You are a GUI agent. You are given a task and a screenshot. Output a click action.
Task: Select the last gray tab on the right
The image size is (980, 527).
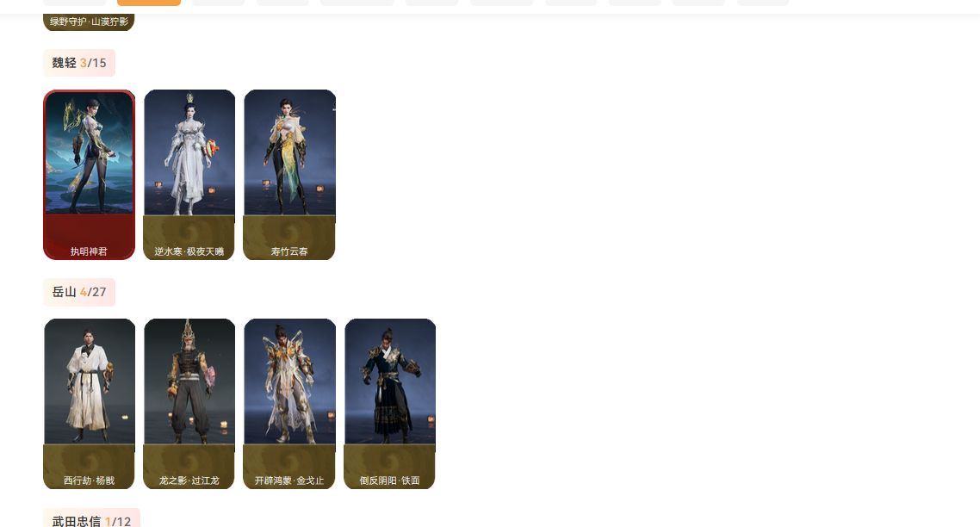pos(762,3)
